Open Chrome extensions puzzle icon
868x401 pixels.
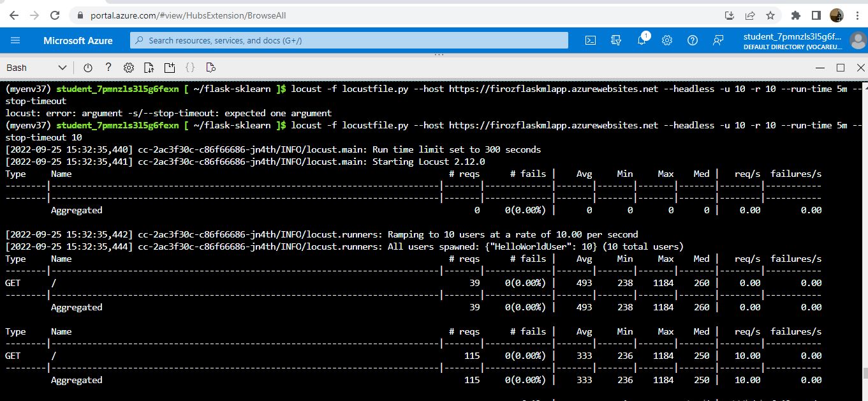(x=795, y=15)
